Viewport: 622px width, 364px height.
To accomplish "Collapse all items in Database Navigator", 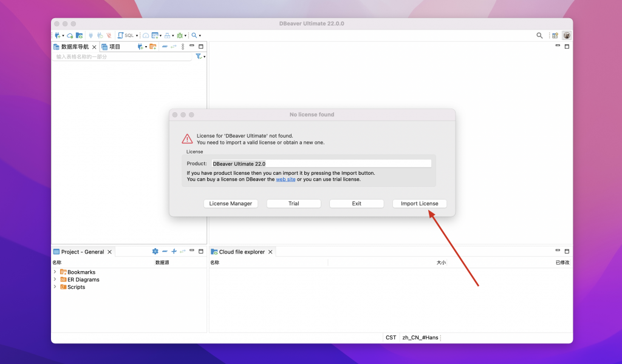I will [165, 47].
